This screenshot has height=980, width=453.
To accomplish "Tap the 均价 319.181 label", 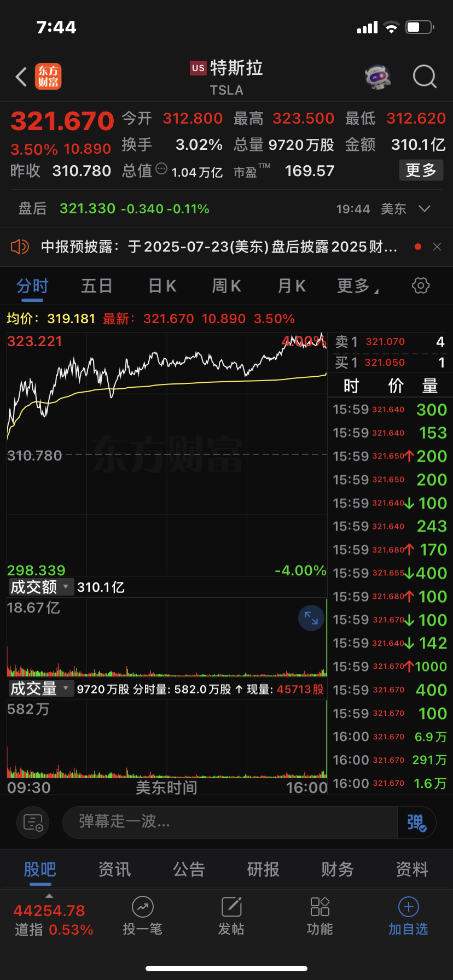I will point(51,319).
